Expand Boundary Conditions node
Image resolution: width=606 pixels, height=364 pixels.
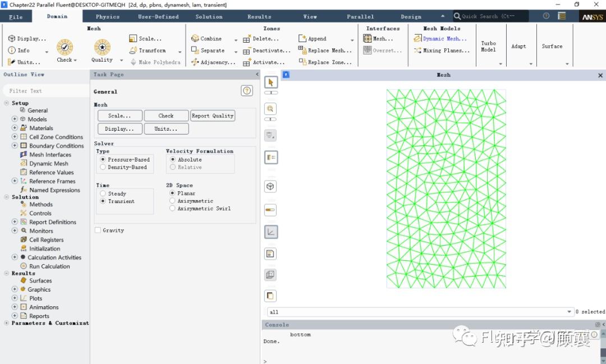(x=15, y=145)
